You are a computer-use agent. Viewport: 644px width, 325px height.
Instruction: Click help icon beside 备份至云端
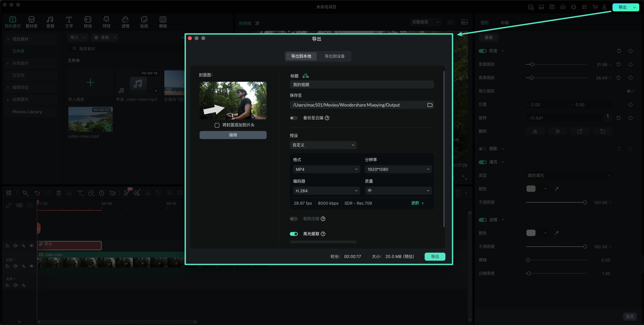coord(327,118)
